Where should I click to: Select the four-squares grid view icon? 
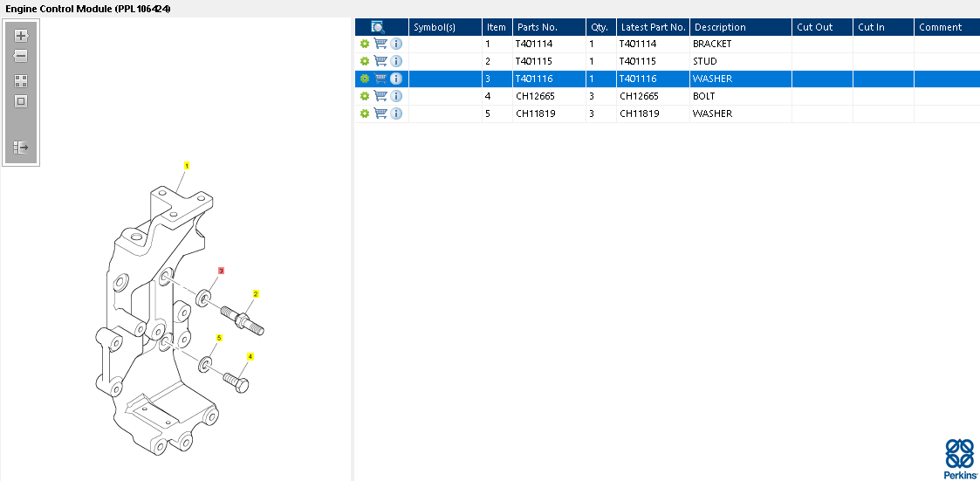tap(21, 81)
